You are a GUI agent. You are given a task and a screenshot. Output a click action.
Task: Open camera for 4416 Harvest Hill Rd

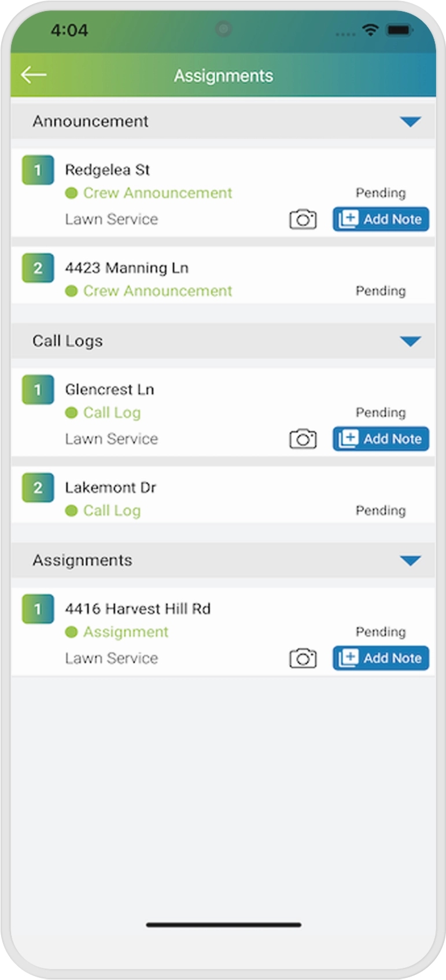click(x=303, y=658)
